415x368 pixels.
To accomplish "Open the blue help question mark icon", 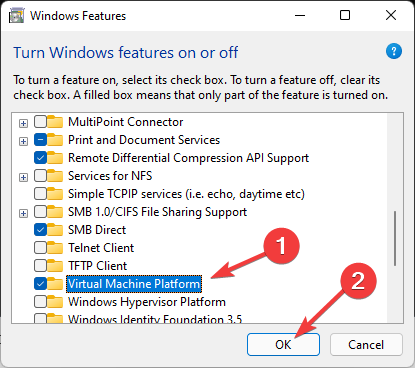I will click(394, 51).
